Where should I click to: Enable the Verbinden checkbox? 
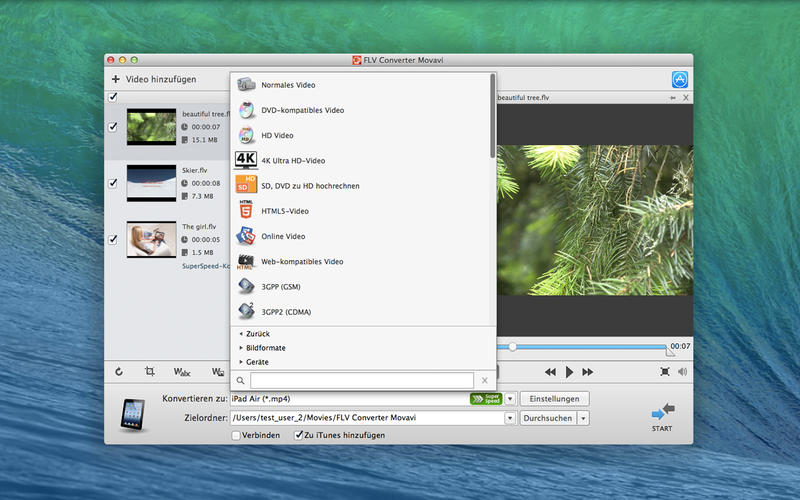236,435
